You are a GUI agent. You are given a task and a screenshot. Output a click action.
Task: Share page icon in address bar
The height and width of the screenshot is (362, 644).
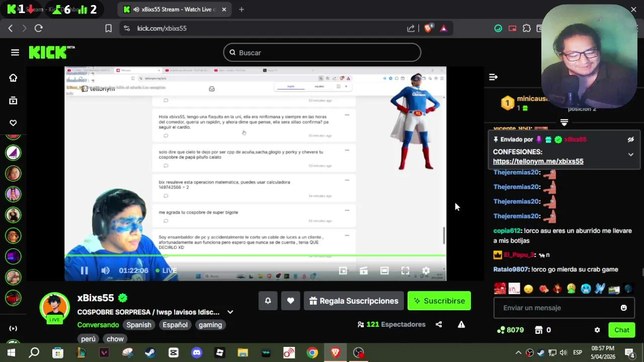point(411,29)
